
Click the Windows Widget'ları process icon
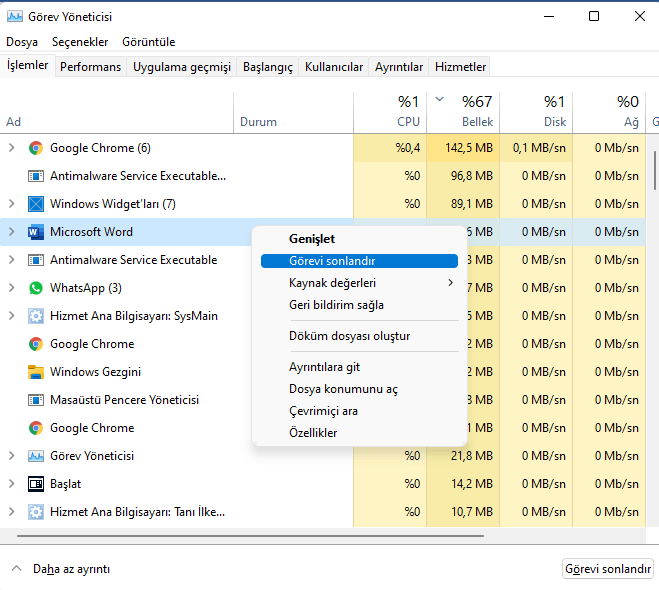click(x=36, y=204)
